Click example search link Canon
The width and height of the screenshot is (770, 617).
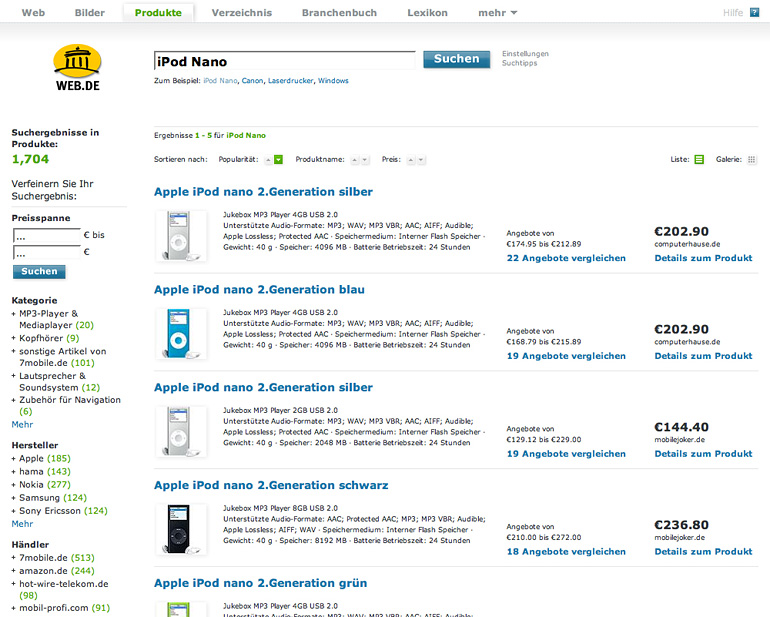click(x=252, y=81)
